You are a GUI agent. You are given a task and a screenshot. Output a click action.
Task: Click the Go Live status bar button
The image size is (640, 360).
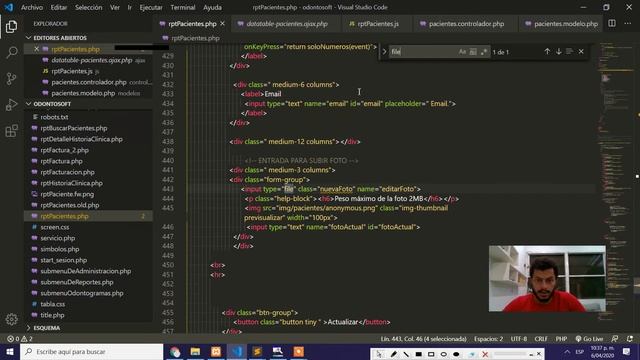(589, 339)
